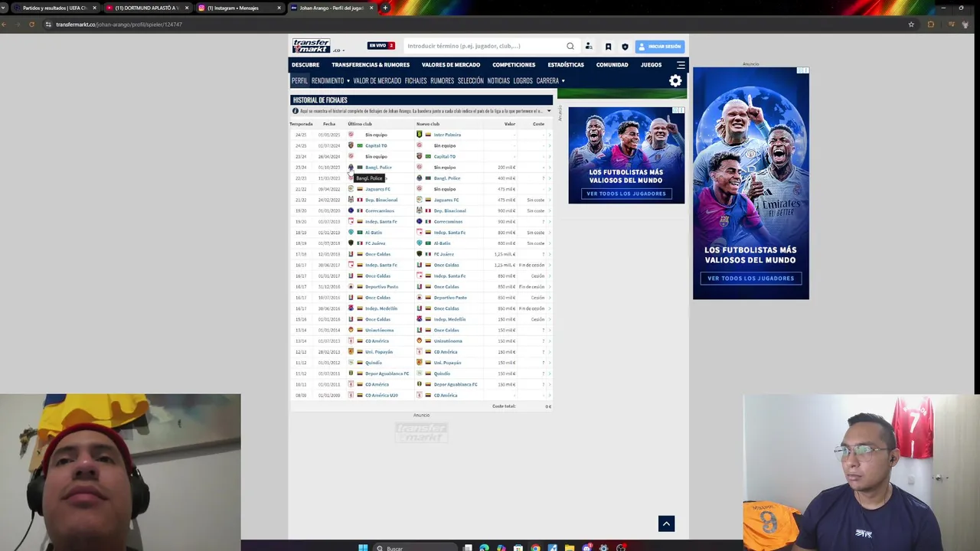This screenshot has height=551, width=980.
Task: Open the COMUNIDAD menu
Action: [x=612, y=65]
